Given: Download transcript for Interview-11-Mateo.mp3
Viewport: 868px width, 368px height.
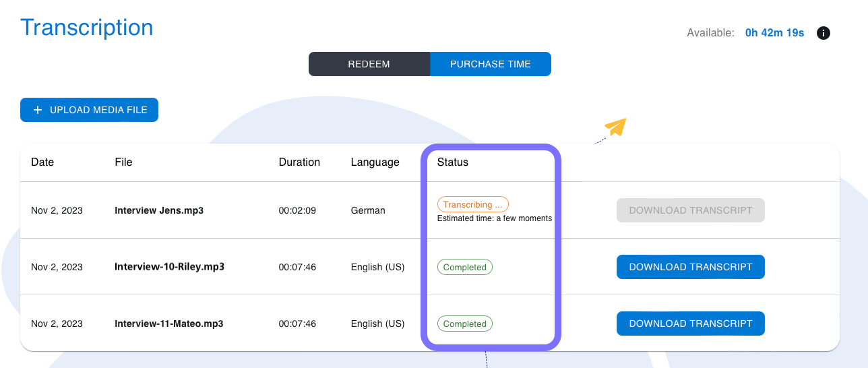Looking at the screenshot, I should pos(691,324).
